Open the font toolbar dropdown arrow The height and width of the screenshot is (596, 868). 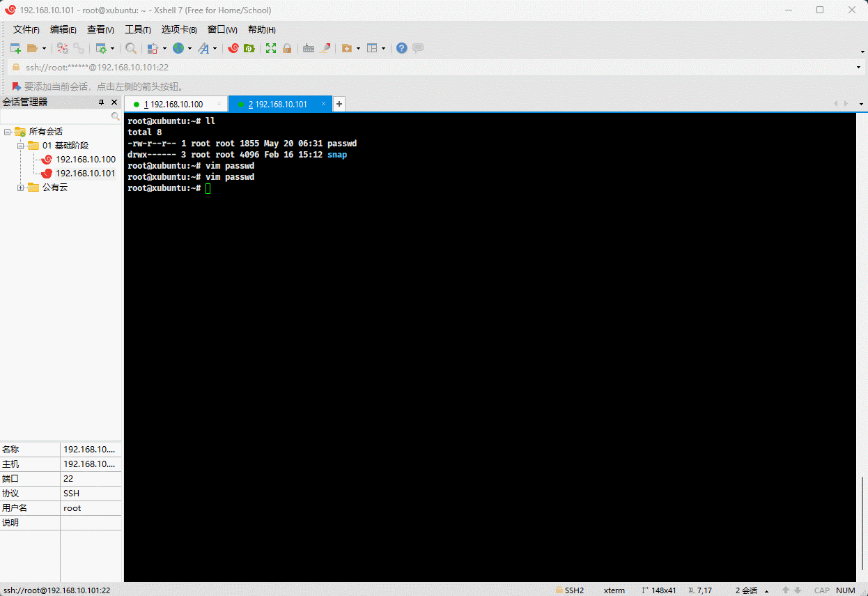[x=215, y=49]
